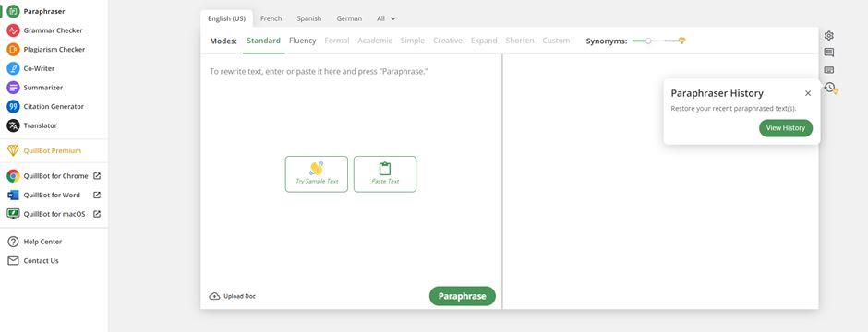The height and width of the screenshot is (332, 868).
Task: Open the Plagiarism Checker icon
Action: pos(13,49)
